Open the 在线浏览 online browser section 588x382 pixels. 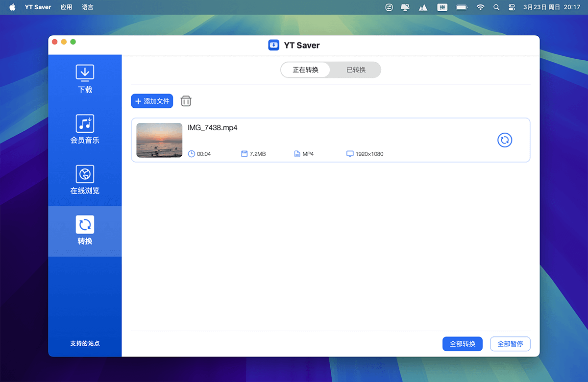pyautogui.click(x=85, y=180)
